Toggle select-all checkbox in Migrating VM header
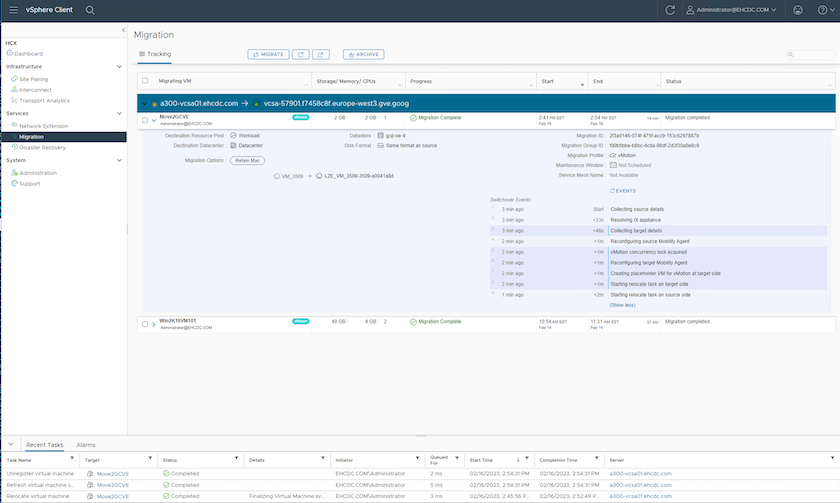Screen dimensions: 840x503 click(145, 81)
